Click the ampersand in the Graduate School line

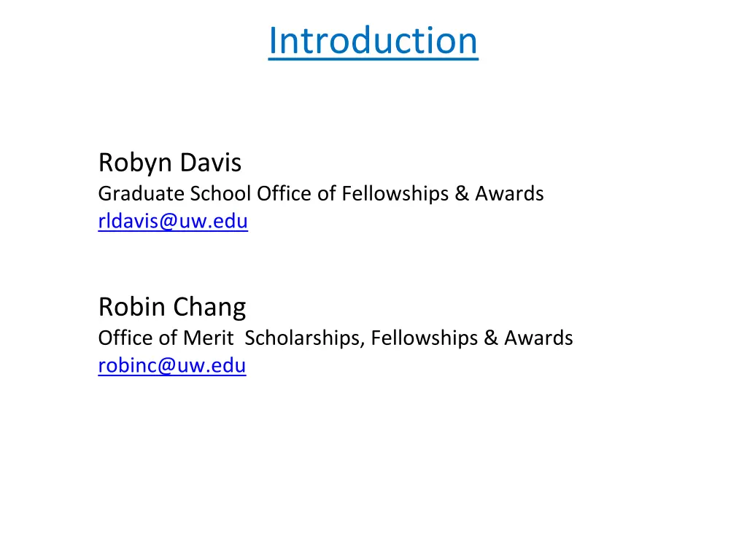pos(462,194)
